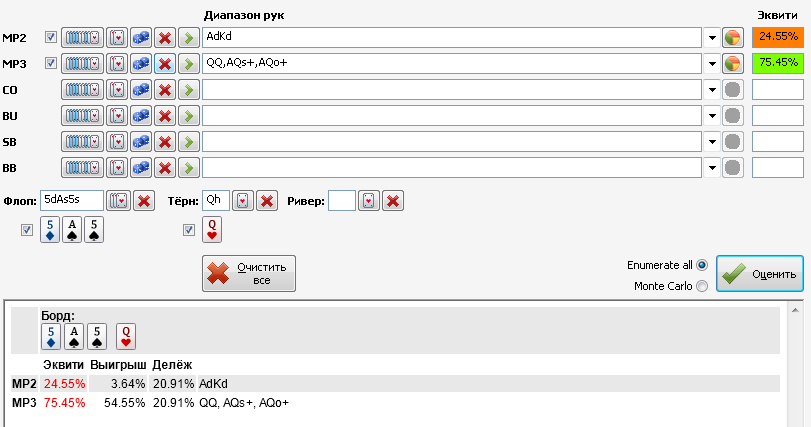Screen dimensions: 811x427
Task: Click green arrow in MP2 row
Action: tap(189, 38)
